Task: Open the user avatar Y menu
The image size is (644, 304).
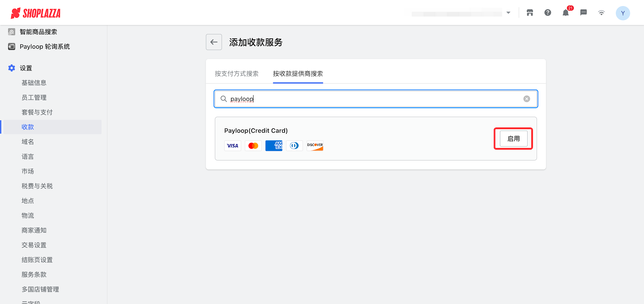Action: tap(623, 13)
